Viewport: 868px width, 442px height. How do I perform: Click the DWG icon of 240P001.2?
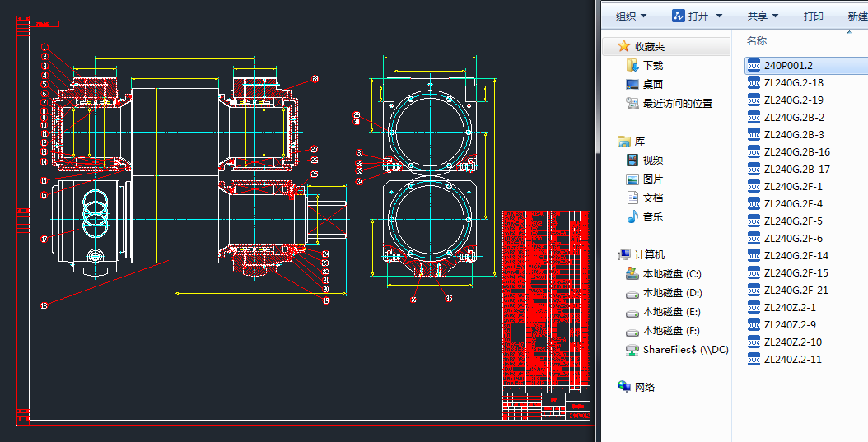(754, 65)
